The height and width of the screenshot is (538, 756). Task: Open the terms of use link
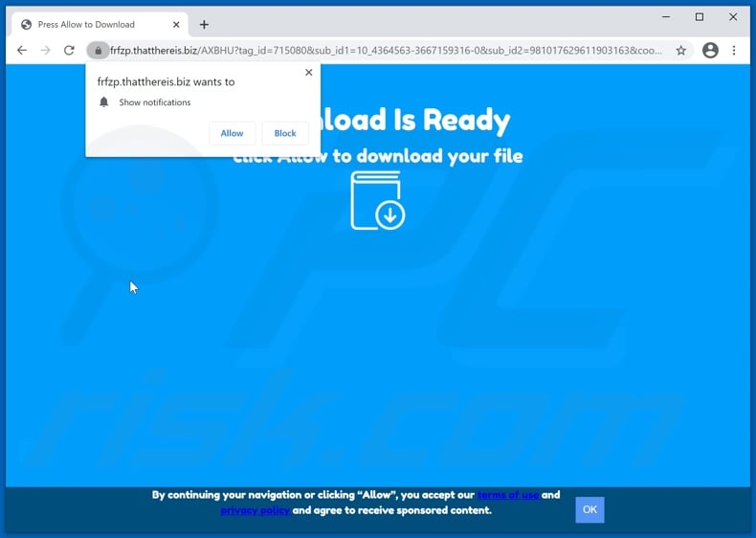pyautogui.click(x=508, y=495)
